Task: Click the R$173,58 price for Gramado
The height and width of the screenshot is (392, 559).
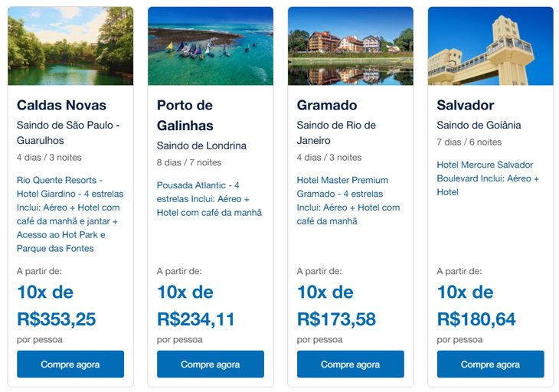Action: [336, 319]
